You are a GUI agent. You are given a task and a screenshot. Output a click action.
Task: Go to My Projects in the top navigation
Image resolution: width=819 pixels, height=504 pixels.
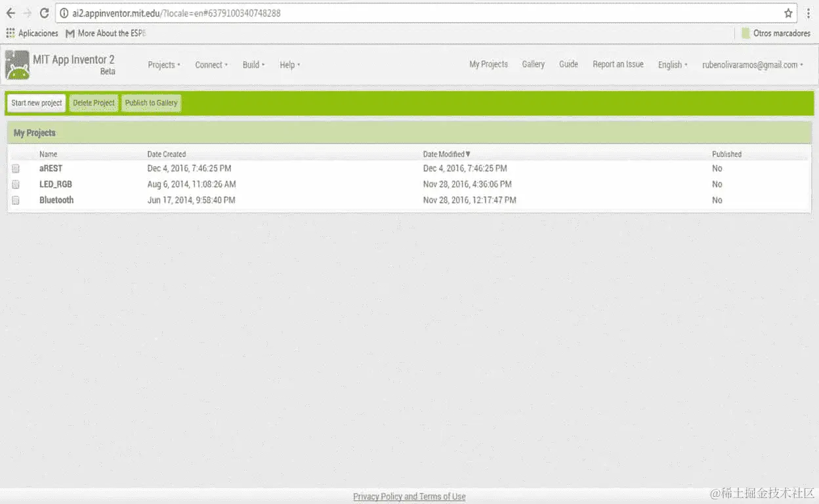pos(488,64)
